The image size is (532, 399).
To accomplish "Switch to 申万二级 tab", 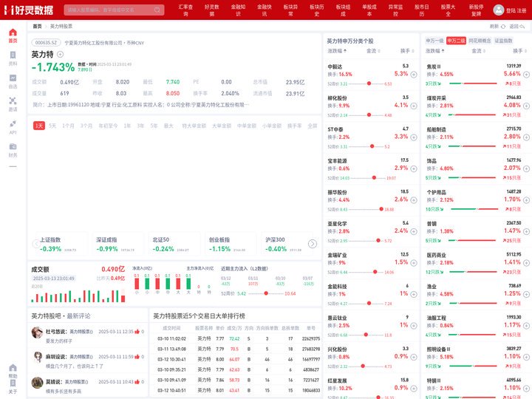I will tap(456, 41).
